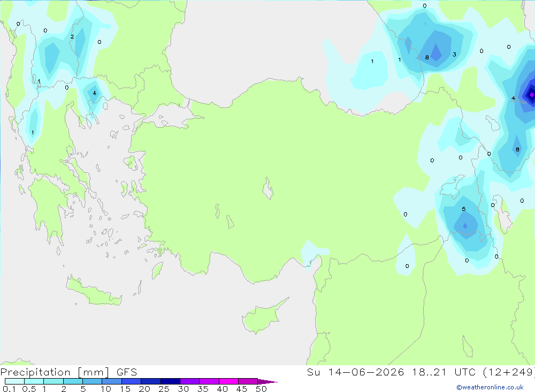Screen dimensions: 535x392
Task: Select the 25–30 mm navy legend swatch
Action: point(170,381)
